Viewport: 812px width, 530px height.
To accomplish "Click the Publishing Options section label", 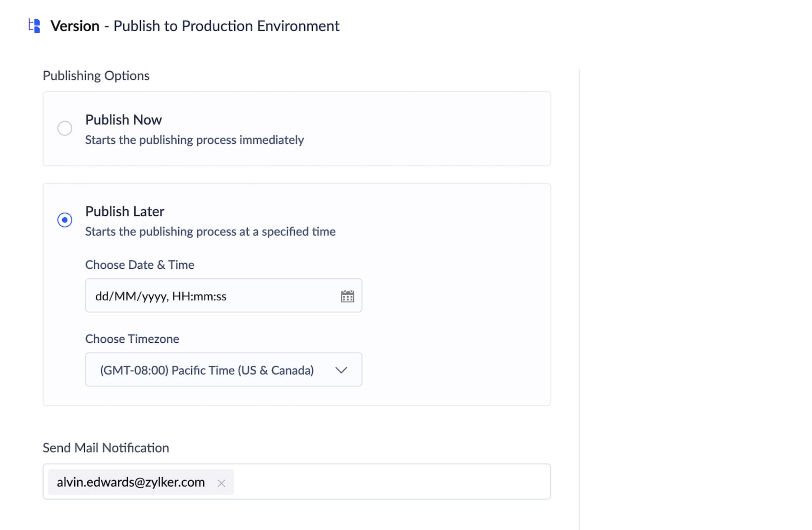I will [96, 76].
